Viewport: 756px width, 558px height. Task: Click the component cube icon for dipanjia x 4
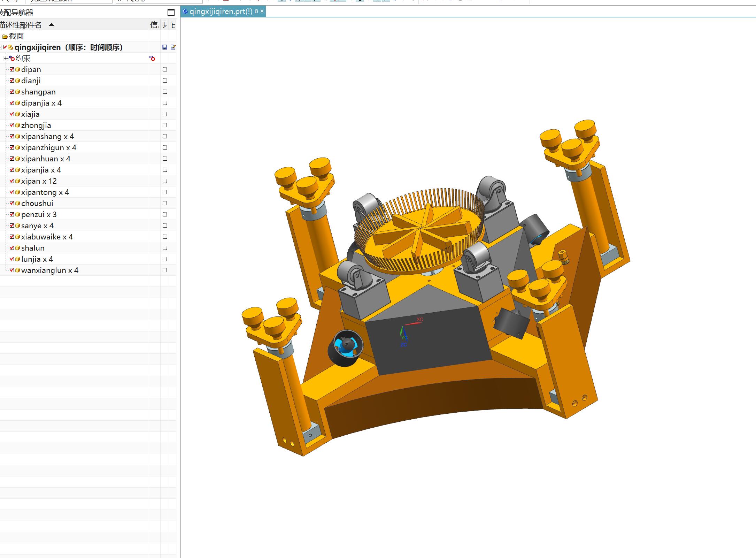click(18, 103)
